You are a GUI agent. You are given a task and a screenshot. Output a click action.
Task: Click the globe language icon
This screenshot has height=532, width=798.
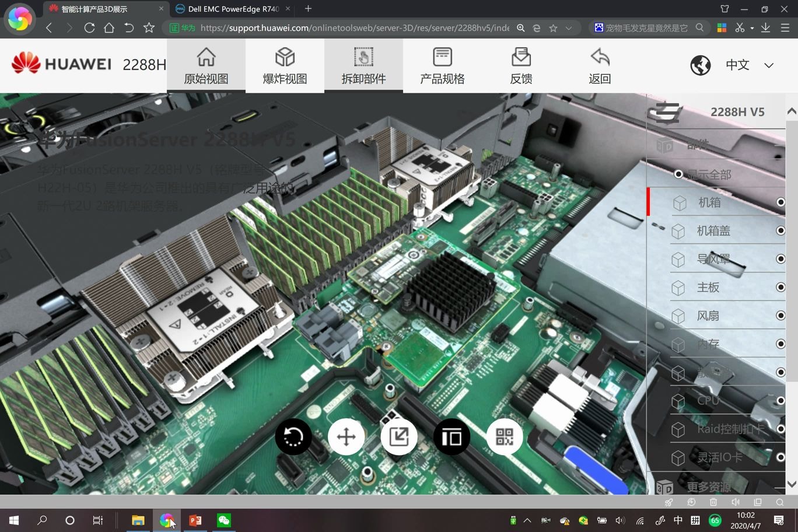[700, 65]
